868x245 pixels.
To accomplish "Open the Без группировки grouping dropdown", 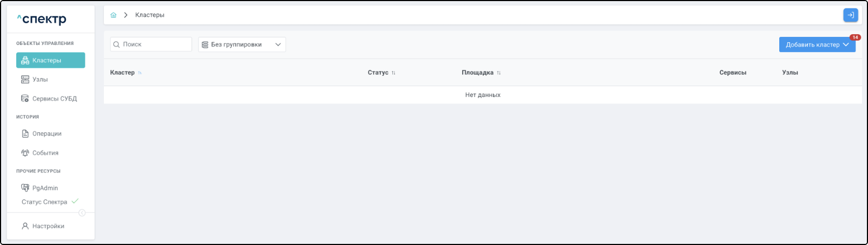I will tap(242, 44).
